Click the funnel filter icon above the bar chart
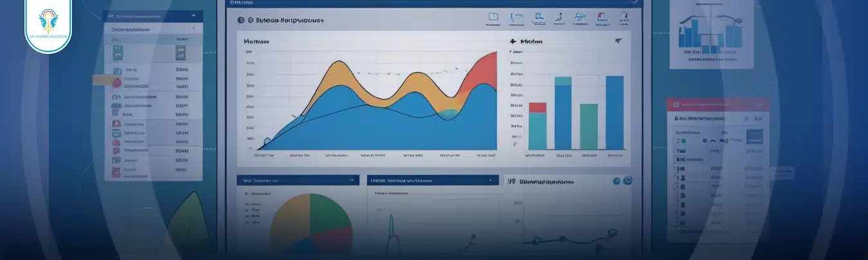The width and height of the screenshot is (868, 260). (617, 41)
